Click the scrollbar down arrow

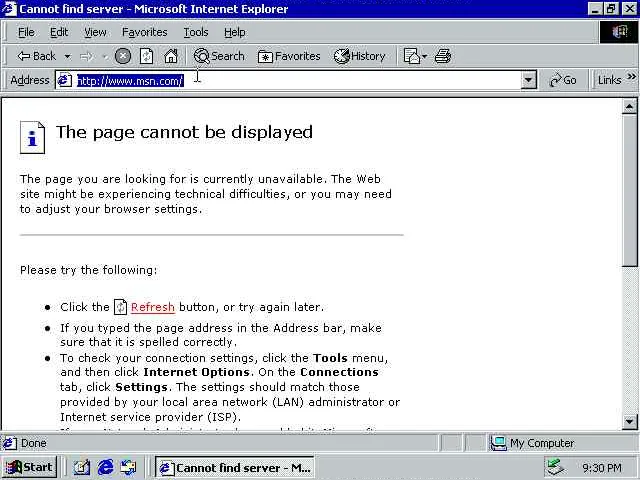(x=629, y=421)
